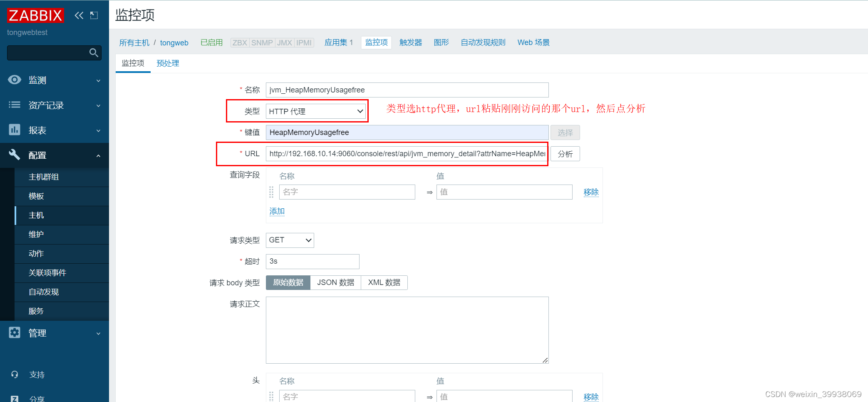The height and width of the screenshot is (402, 868).
Task: Click the URL input field
Action: [407, 154]
